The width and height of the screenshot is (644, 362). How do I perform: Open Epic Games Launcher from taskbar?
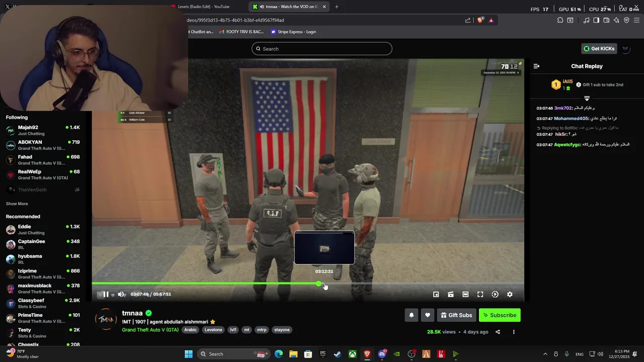[x=323, y=354]
